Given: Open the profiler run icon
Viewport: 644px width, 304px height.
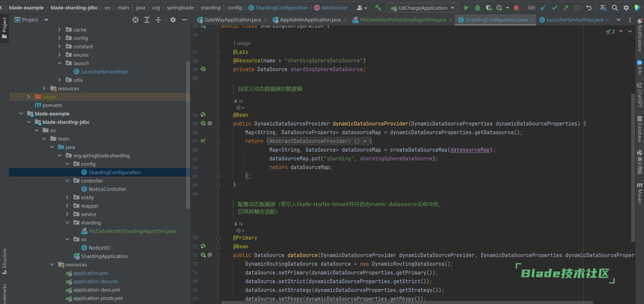Looking at the screenshot, I should click(499, 8).
